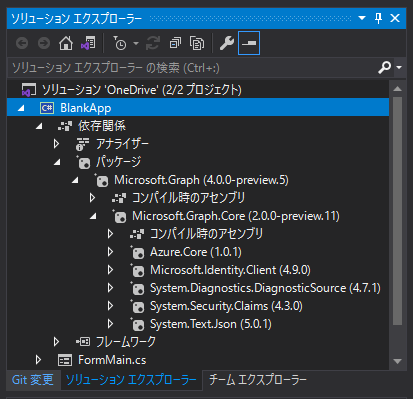
Task: Select the 依存関係 label
Action: pyautogui.click(x=102, y=126)
